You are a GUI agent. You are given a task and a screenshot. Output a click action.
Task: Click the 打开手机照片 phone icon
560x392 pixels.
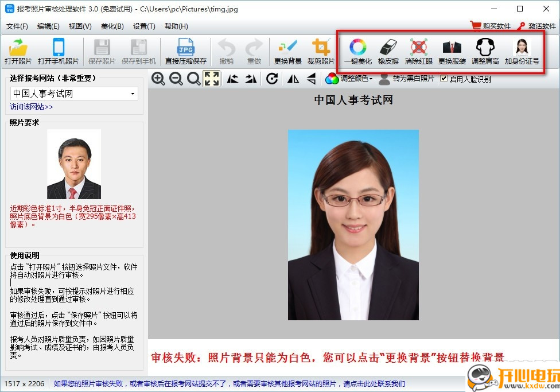click(x=58, y=47)
